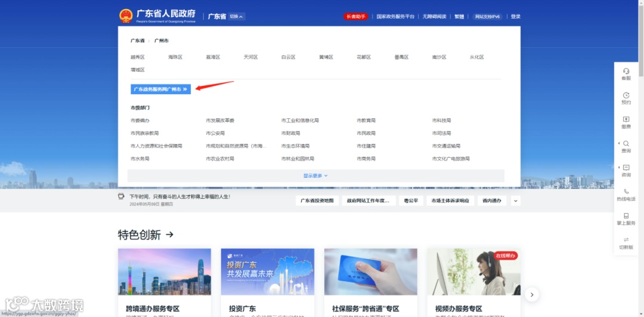Select 番禺区 district
644x317 pixels.
point(402,57)
